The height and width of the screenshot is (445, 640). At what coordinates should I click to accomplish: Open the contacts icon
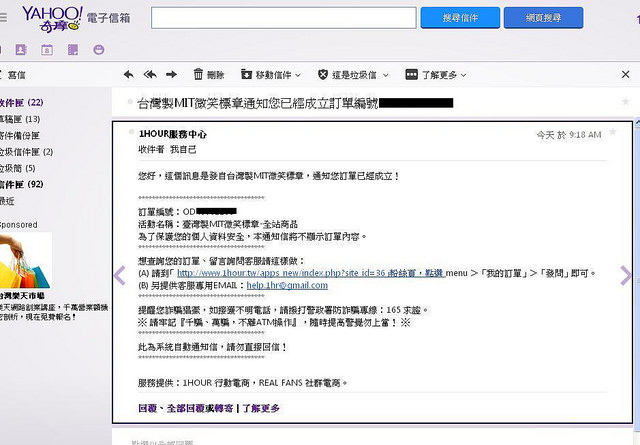coord(21,50)
